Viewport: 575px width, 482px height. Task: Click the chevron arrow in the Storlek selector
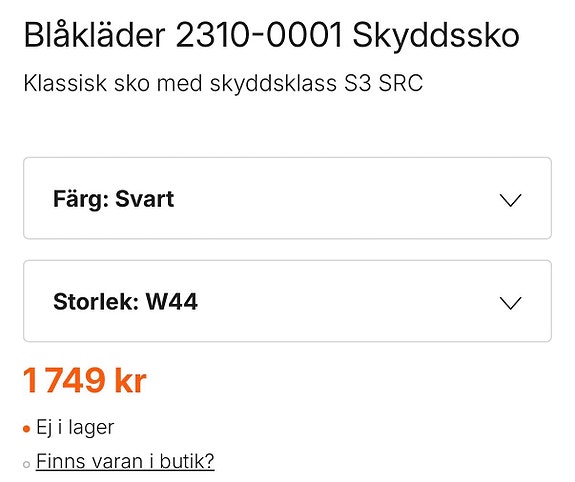(510, 303)
